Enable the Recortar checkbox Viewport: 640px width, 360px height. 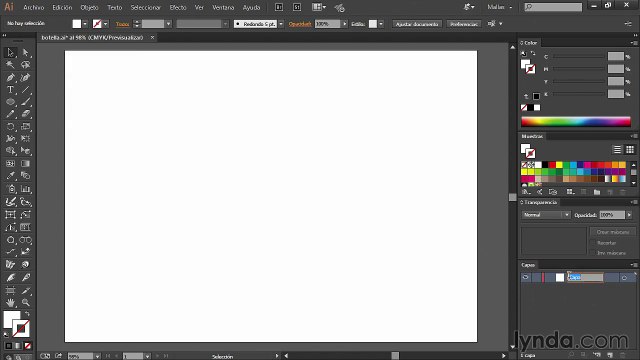click(593, 243)
